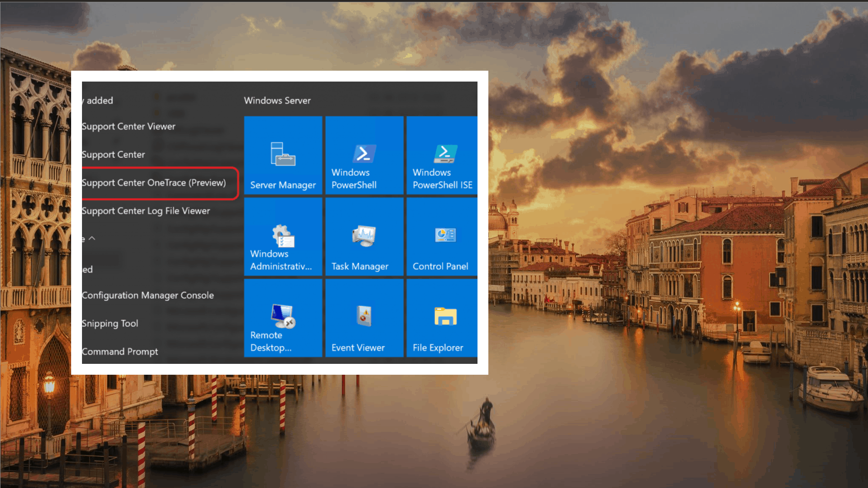Screen dimensions: 868x488
Task: Launch the Windows PowerShell tile
Action: 364,155
